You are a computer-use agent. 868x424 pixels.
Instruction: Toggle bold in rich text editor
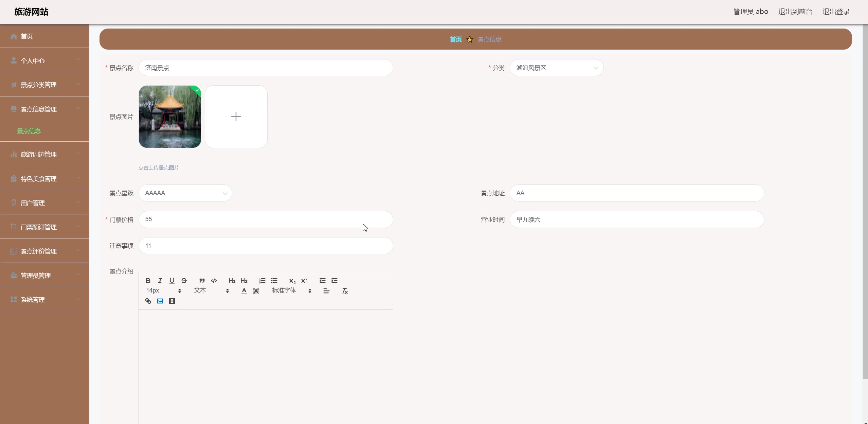(148, 281)
